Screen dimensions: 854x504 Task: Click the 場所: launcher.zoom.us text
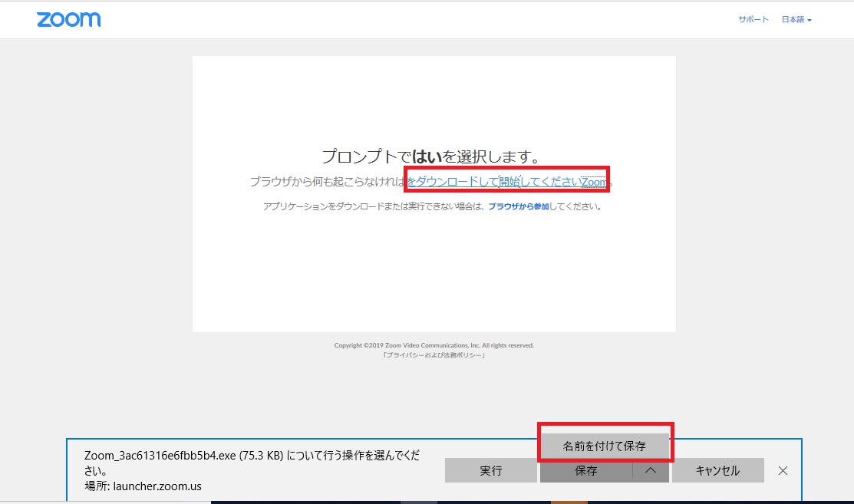pos(143,486)
